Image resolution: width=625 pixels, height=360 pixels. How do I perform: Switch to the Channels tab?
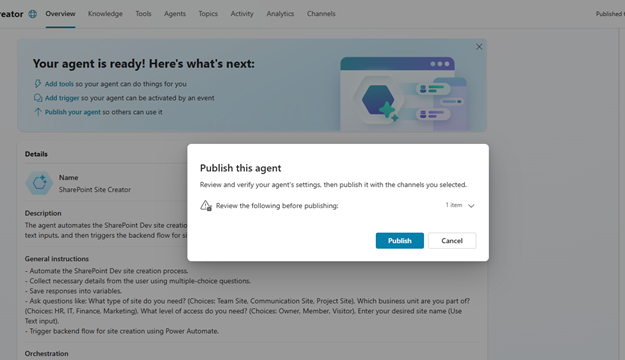pos(321,14)
